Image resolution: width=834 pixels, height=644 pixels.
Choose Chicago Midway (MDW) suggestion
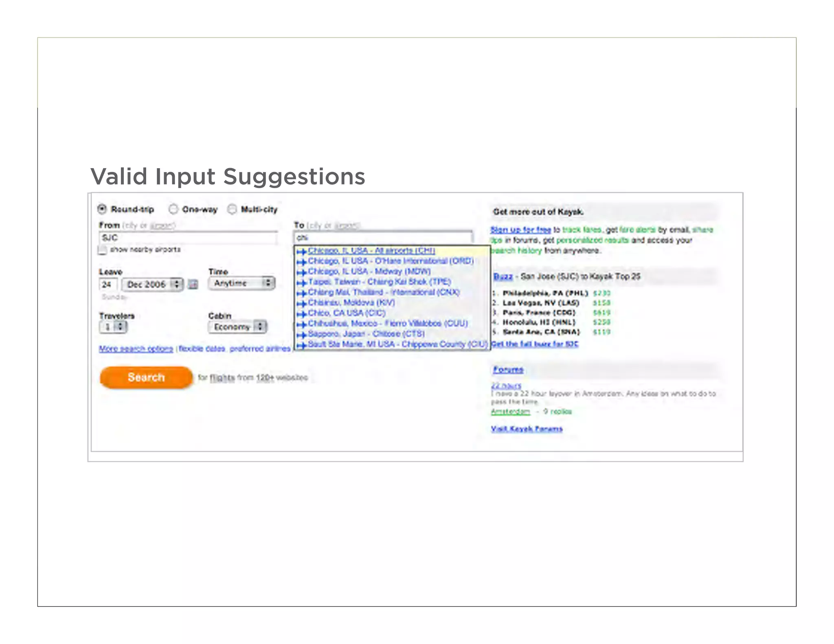[x=369, y=272]
